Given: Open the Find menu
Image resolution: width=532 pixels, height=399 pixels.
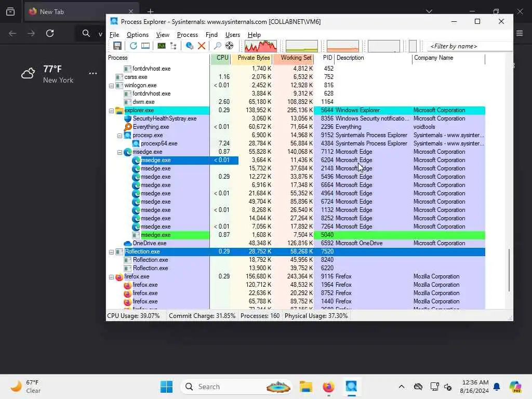Looking at the screenshot, I should [x=211, y=35].
